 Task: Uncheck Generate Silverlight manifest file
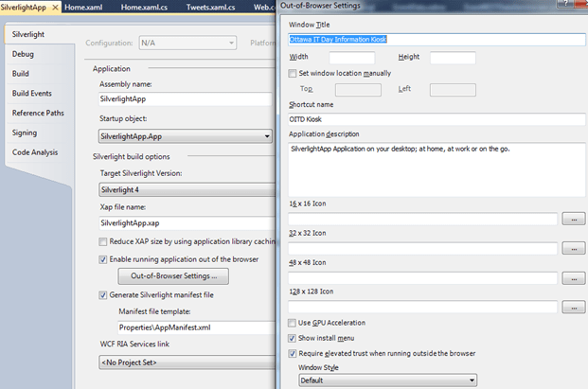click(x=104, y=294)
